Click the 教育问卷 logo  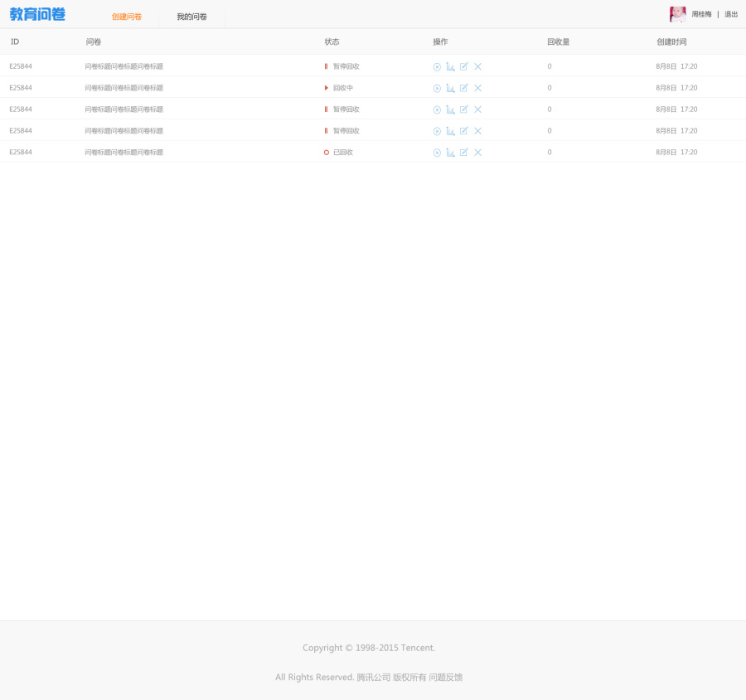(37, 14)
